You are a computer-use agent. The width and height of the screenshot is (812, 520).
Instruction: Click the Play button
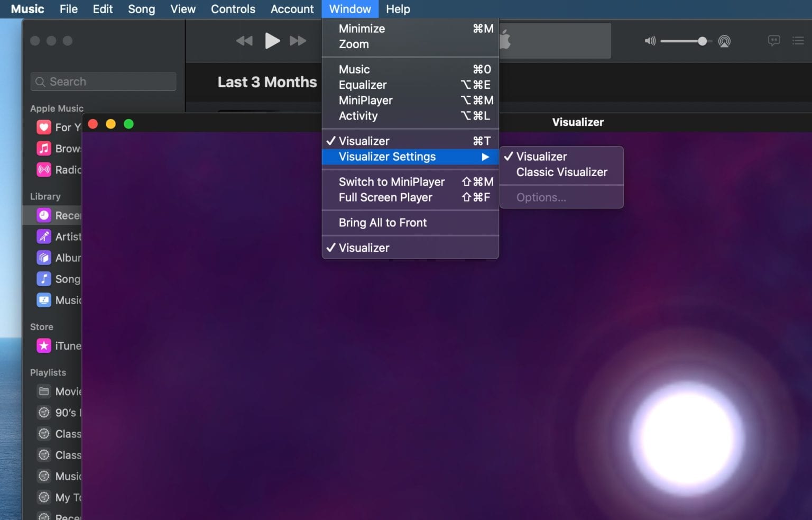point(272,40)
